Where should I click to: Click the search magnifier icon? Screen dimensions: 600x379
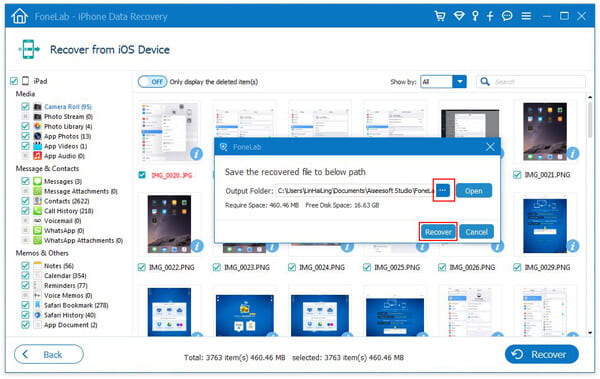point(485,82)
